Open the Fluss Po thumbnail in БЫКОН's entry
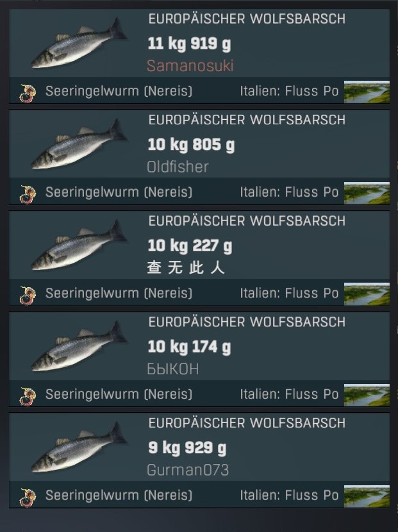The height and width of the screenshot is (532, 398). pos(367,395)
